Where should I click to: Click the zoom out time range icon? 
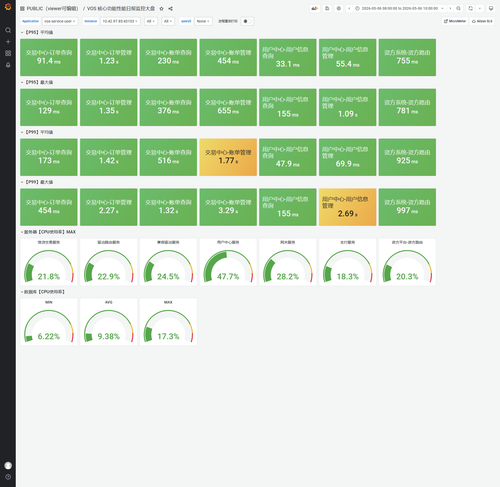click(458, 8)
